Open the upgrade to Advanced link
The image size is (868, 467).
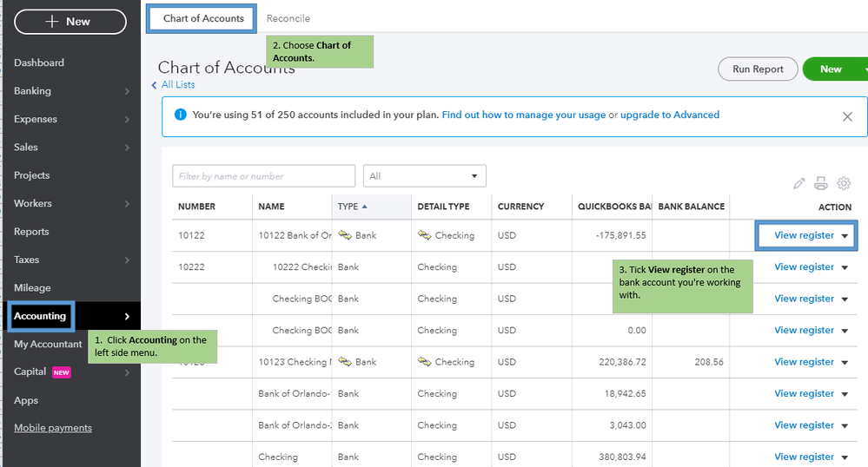(x=669, y=115)
